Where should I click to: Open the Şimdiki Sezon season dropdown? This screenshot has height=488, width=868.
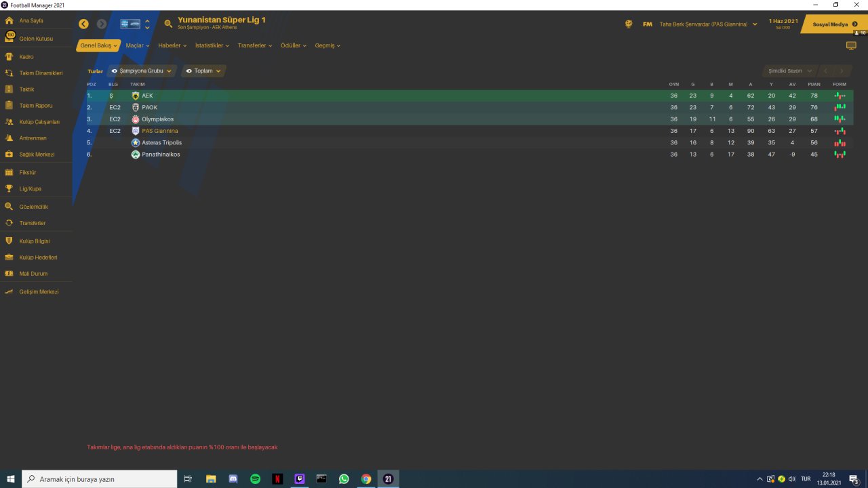click(789, 70)
